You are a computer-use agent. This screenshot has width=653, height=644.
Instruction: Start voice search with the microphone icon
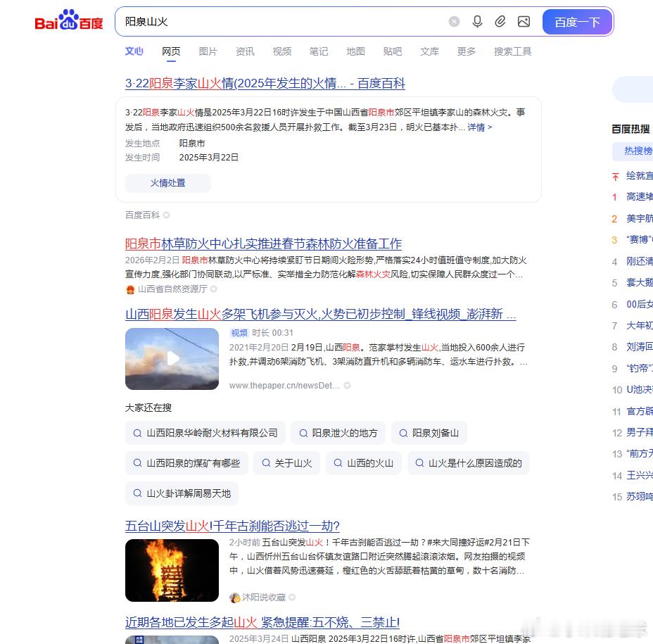coord(477,21)
